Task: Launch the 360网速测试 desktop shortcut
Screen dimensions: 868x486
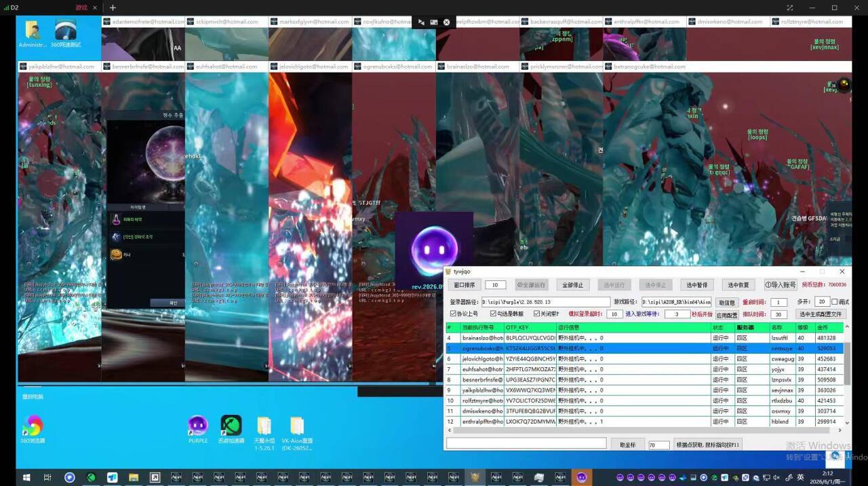Action: click(x=66, y=34)
